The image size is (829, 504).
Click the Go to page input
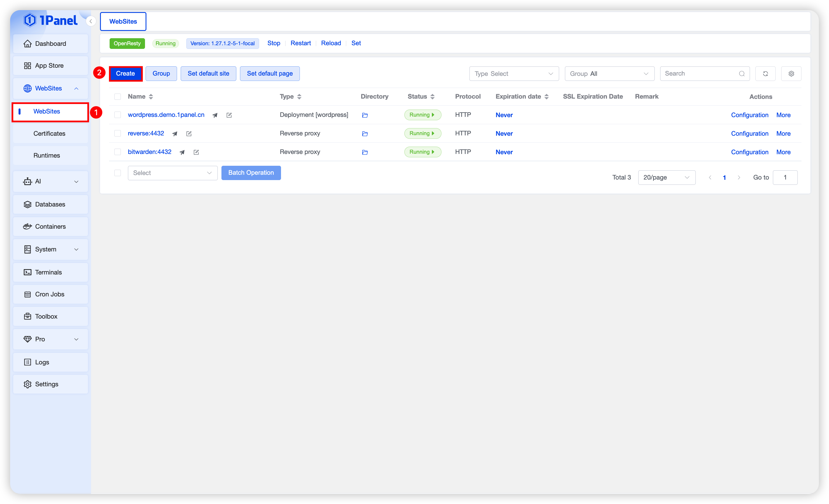click(785, 177)
